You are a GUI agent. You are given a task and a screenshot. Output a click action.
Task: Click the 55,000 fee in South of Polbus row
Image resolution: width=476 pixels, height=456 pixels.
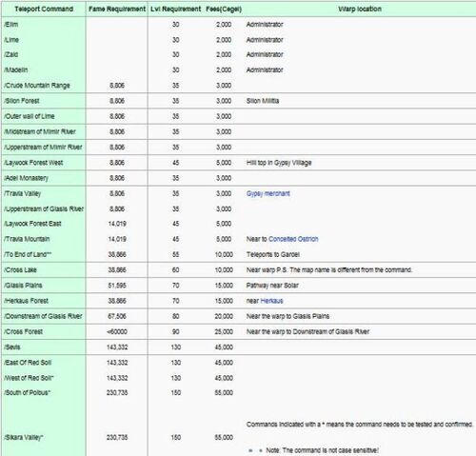[224, 392]
